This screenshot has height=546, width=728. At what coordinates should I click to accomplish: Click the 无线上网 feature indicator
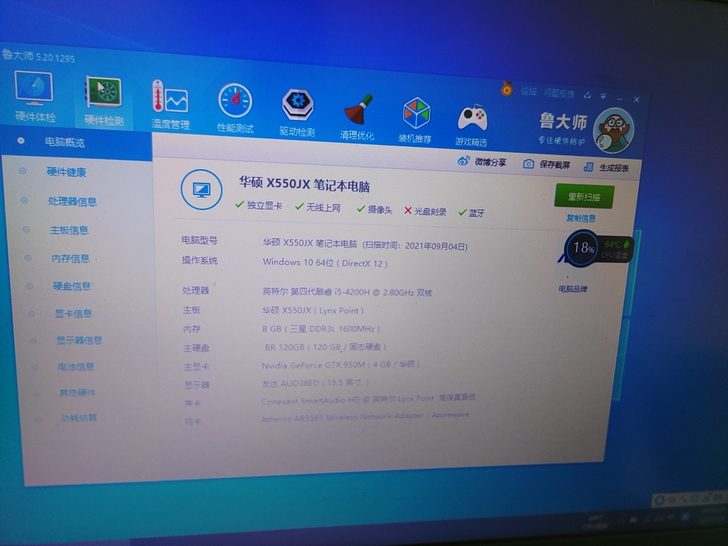click(318, 207)
